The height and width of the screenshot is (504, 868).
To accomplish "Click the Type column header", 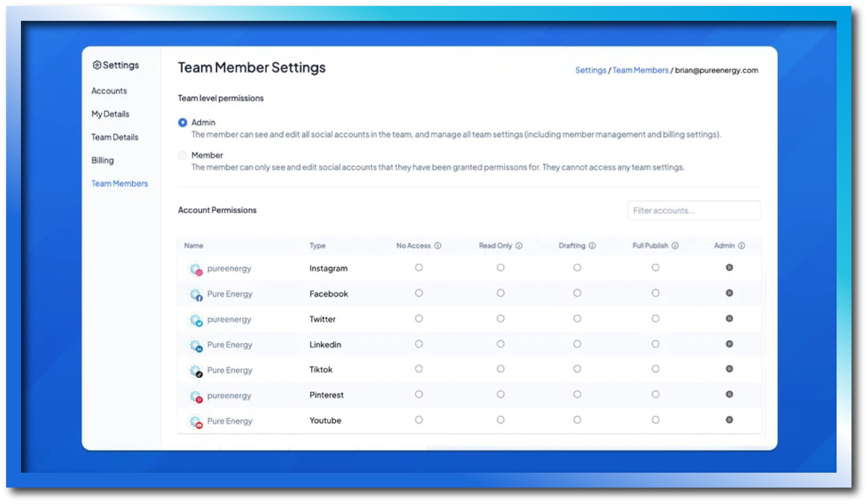I will pos(317,246).
